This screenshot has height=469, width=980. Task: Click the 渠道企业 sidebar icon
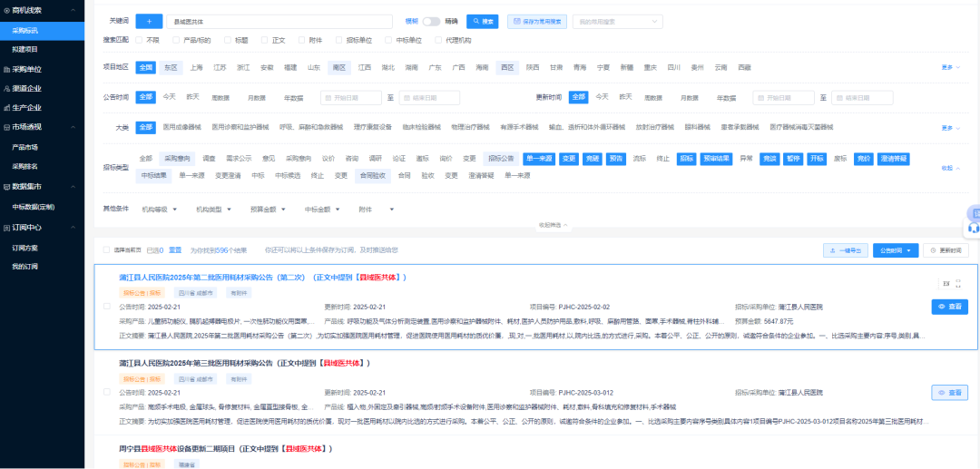(6, 89)
